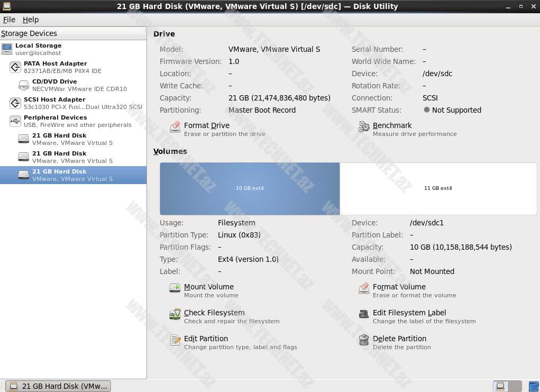The height and width of the screenshot is (392, 540).
Task: Click the Benchmark gears icon
Action: pos(364,127)
